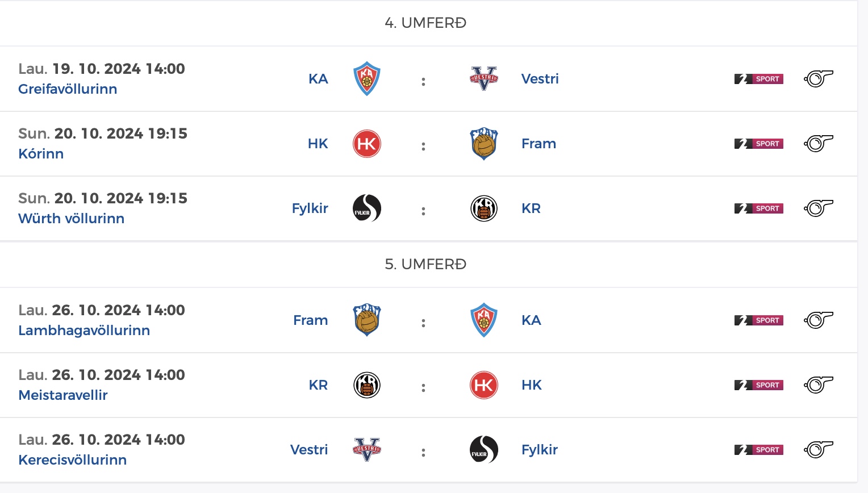Open the Meistaravellir venue link

coord(63,395)
